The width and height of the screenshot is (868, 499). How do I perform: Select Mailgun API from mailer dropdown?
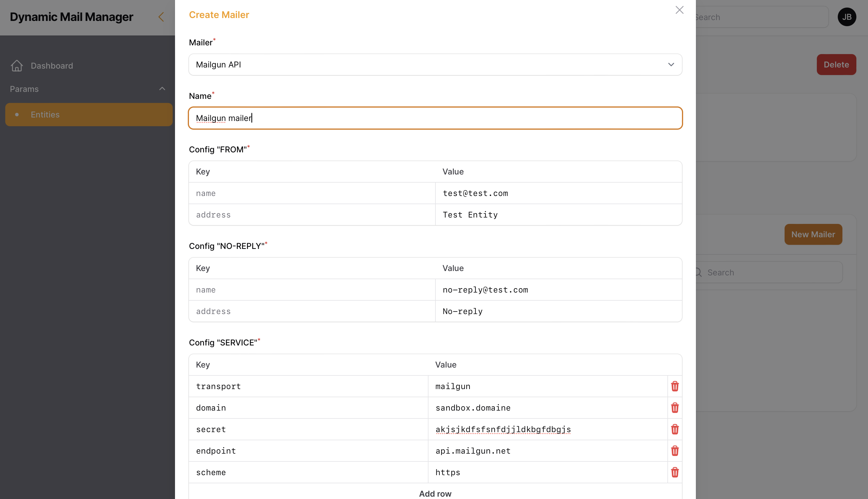[x=435, y=64]
